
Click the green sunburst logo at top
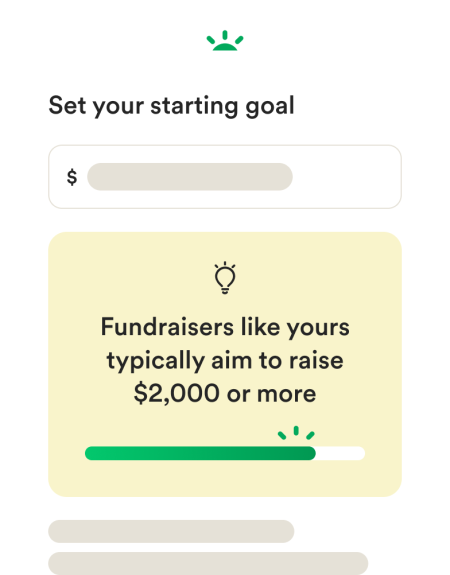point(225,40)
